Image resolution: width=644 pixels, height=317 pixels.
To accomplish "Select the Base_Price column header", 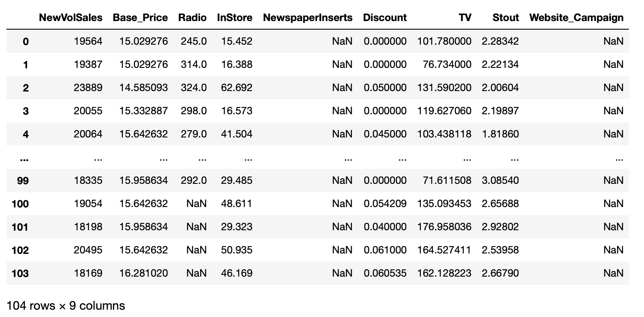I will [x=140, y=18].
